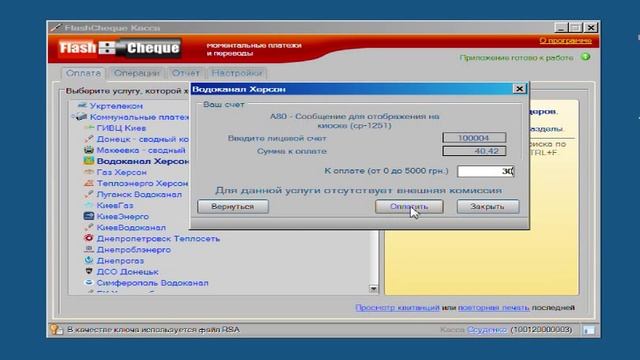This screenshot has width=640, height=360.
Task: Switch to the Отчет tab
Action: click(186, 73)
